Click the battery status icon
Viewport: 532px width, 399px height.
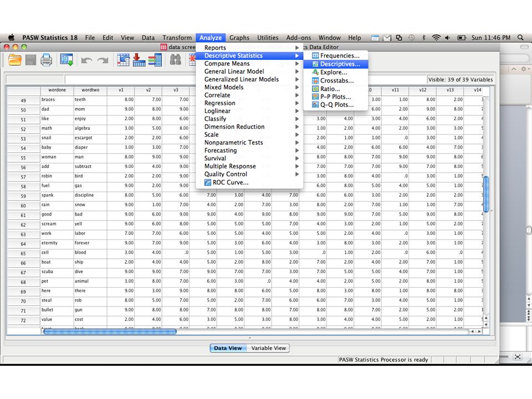coord(462,38)
